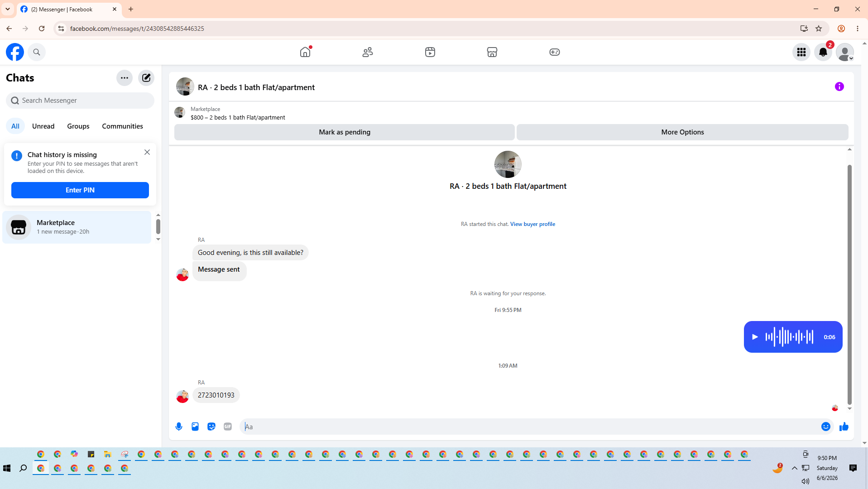Choose a GIF icon
The image size is (868, 489).
click(x=228, y=427)
